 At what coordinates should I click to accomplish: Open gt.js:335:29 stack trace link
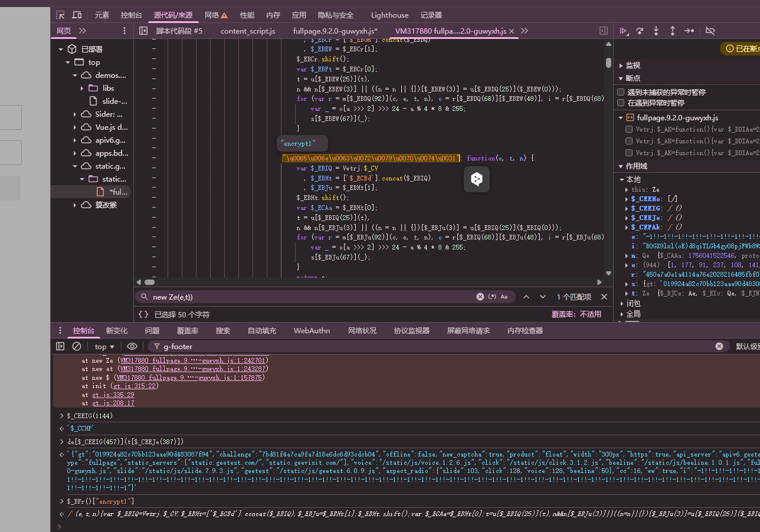pos(113,394)
